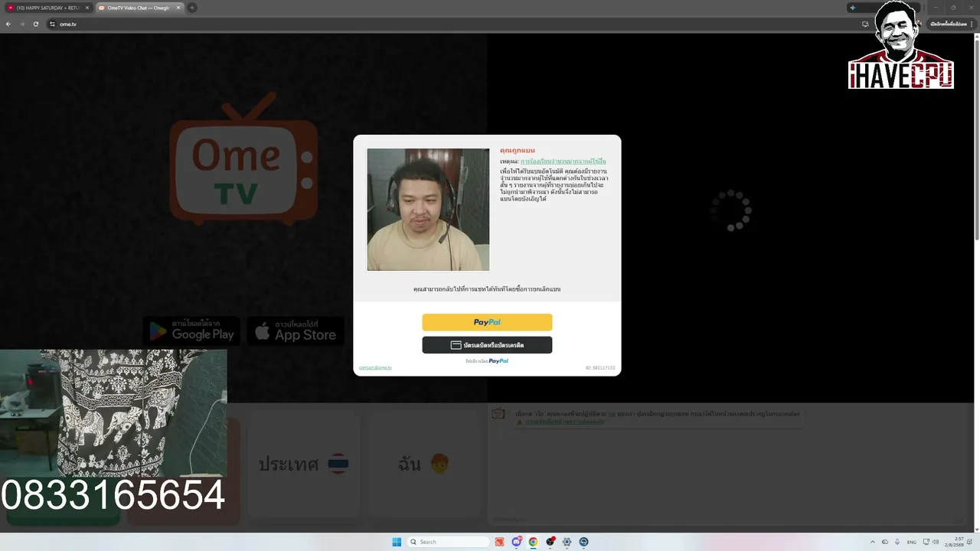This screenshot has width=980, height=551.
Task: Open OBS Studio from the taskbar
Action: tap(550, 542)
